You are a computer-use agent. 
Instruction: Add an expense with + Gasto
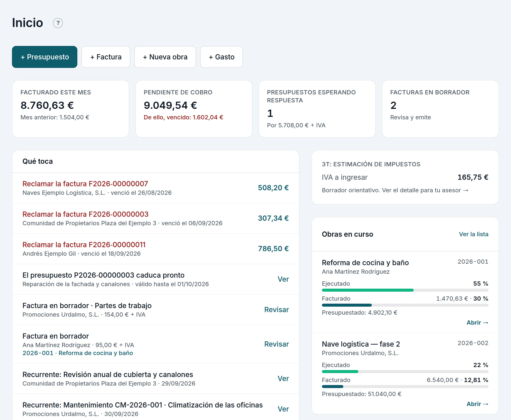point(222,57)
